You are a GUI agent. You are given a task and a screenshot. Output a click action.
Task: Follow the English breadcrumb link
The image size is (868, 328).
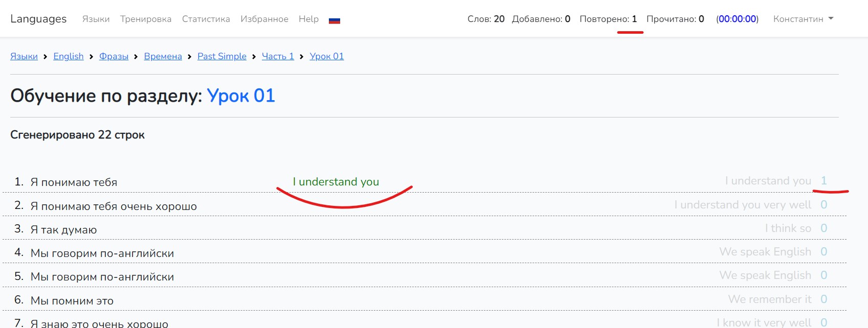69,56
